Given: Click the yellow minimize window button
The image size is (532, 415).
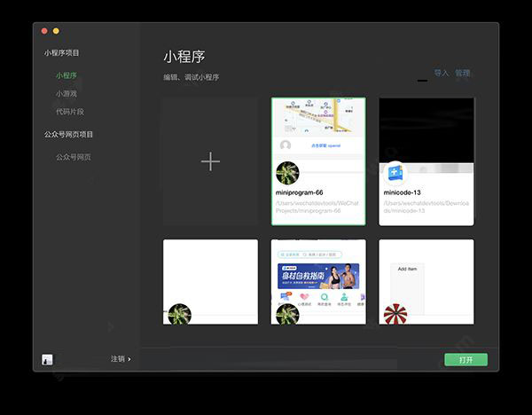Looking at the screenshot, I should [x=57, y=31].
